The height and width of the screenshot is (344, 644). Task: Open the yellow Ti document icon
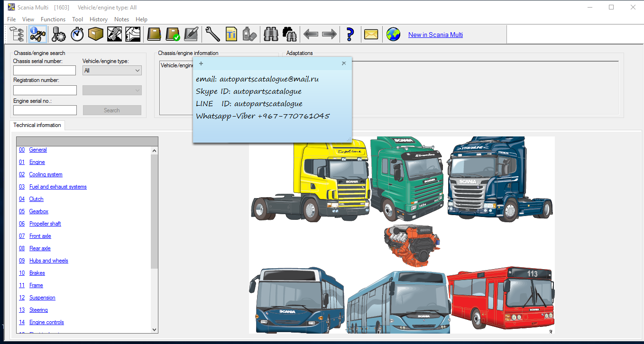[231, 34]
